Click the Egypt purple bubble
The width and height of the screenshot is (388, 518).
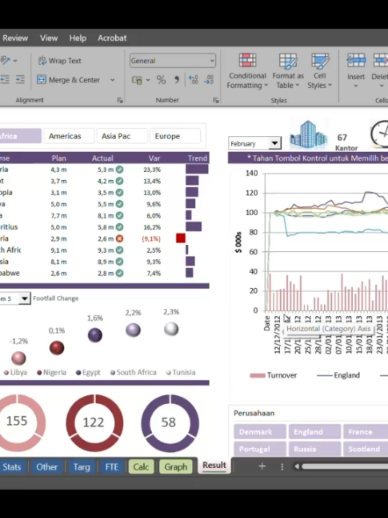point(95,335)
